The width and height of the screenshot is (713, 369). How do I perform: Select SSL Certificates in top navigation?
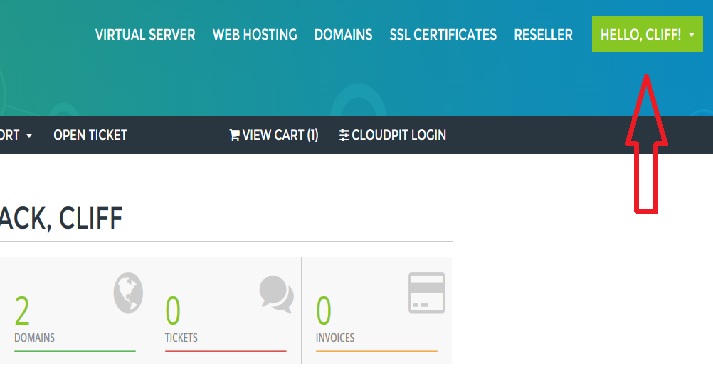443,35
